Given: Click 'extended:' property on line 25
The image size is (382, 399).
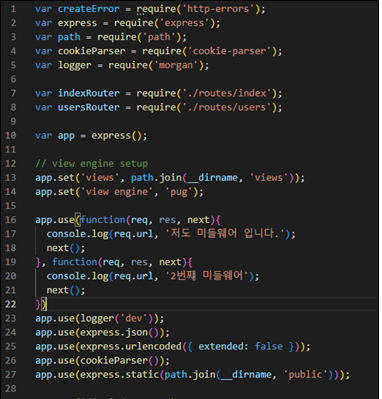Looking at the screenshot, I should point(224,346).
